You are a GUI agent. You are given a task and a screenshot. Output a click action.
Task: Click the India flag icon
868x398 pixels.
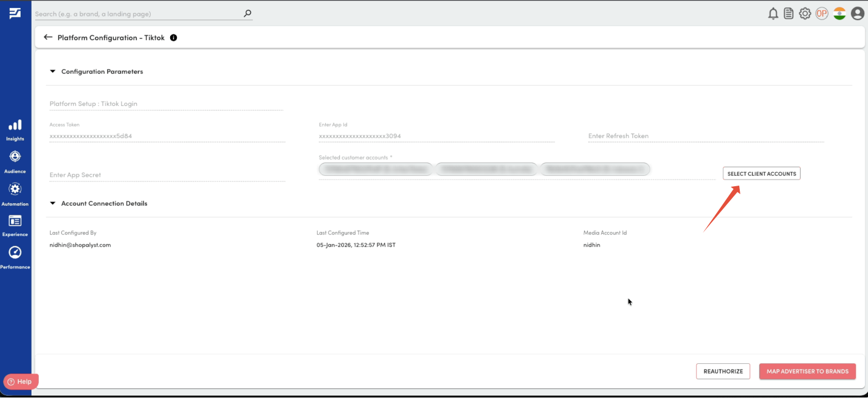click(x=839, y=13)
